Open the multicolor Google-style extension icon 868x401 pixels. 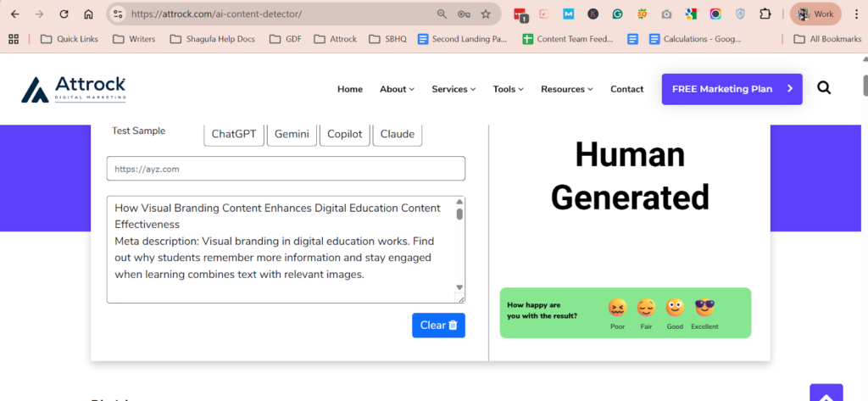tap(690, 14)
